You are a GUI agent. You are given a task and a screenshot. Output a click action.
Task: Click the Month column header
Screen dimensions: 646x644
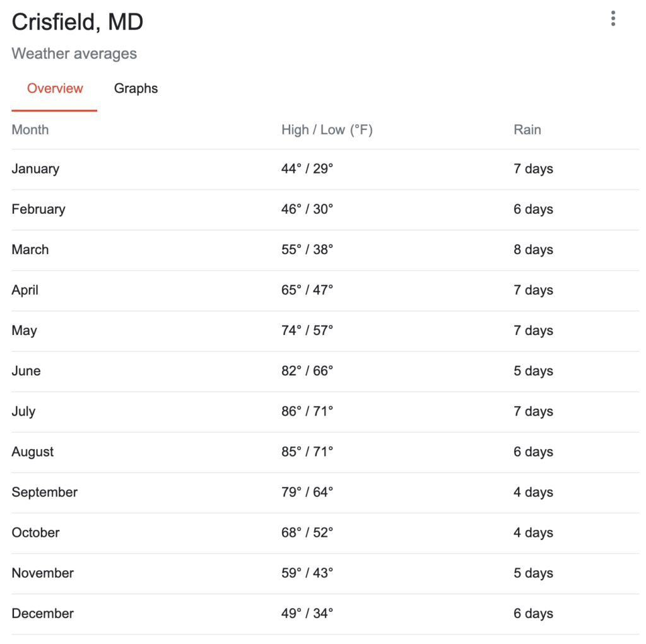(x=30, y=130)
